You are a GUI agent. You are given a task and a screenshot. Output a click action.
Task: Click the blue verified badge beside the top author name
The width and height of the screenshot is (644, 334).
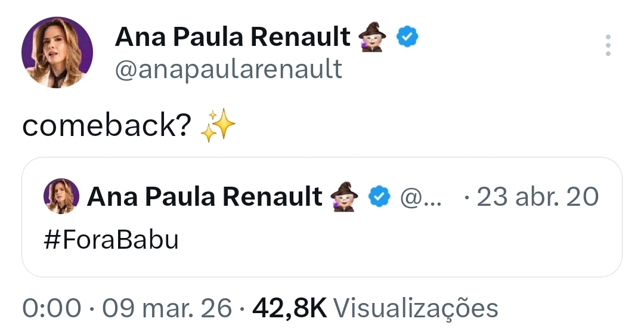click(408, 38)
